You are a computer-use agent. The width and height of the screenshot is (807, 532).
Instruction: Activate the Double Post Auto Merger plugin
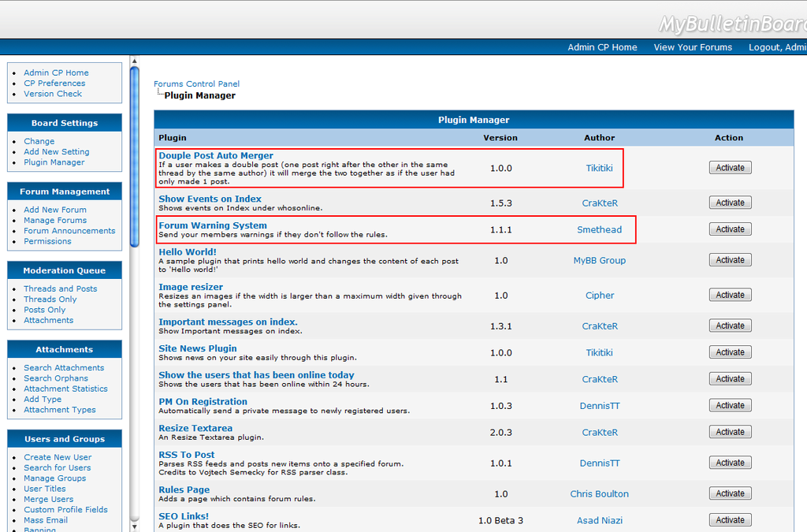pos(729,167)
